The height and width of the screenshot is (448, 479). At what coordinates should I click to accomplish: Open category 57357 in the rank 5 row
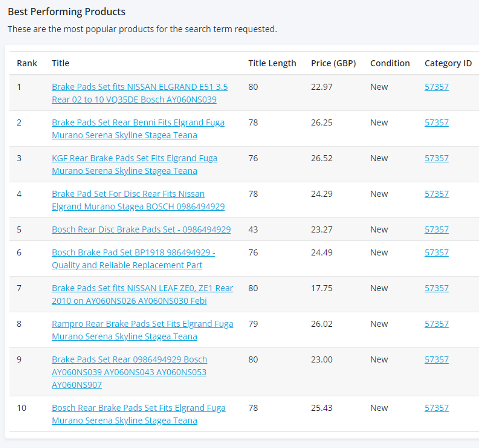point(436,229)
